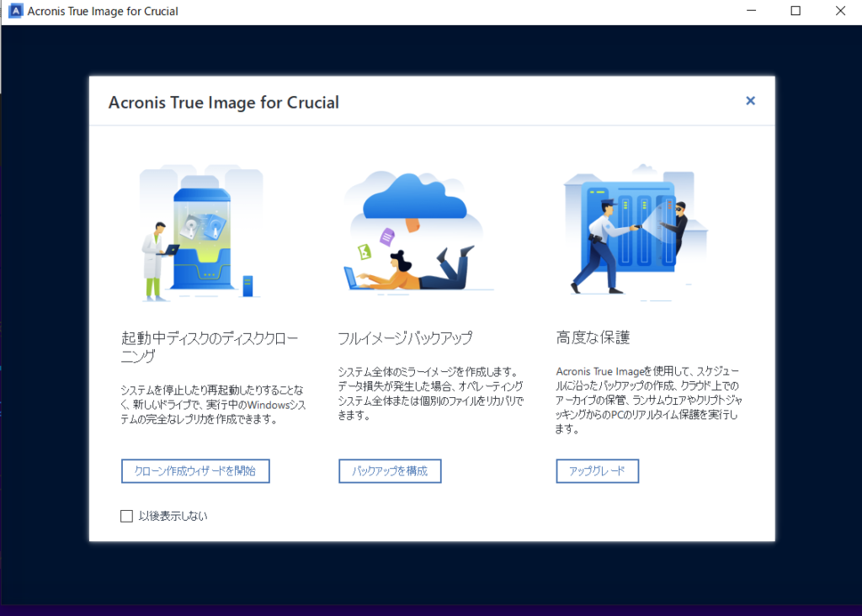Click the バックアップを構成 button
Screen dimensions: 862x616
click(x=390, y=471)
